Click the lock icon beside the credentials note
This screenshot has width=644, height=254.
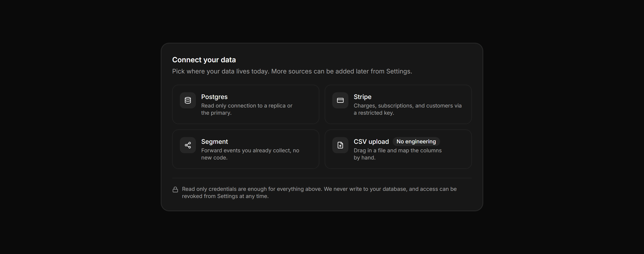(175, 190)
